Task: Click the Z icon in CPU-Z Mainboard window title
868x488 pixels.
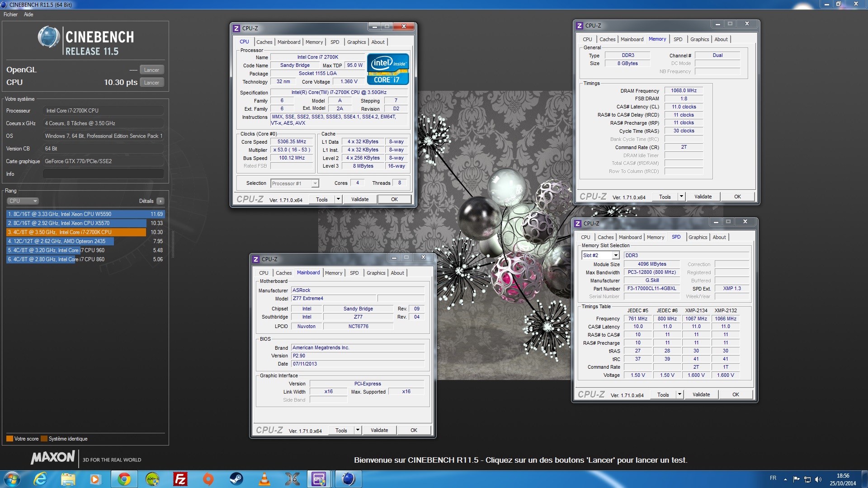Action: 255,259
